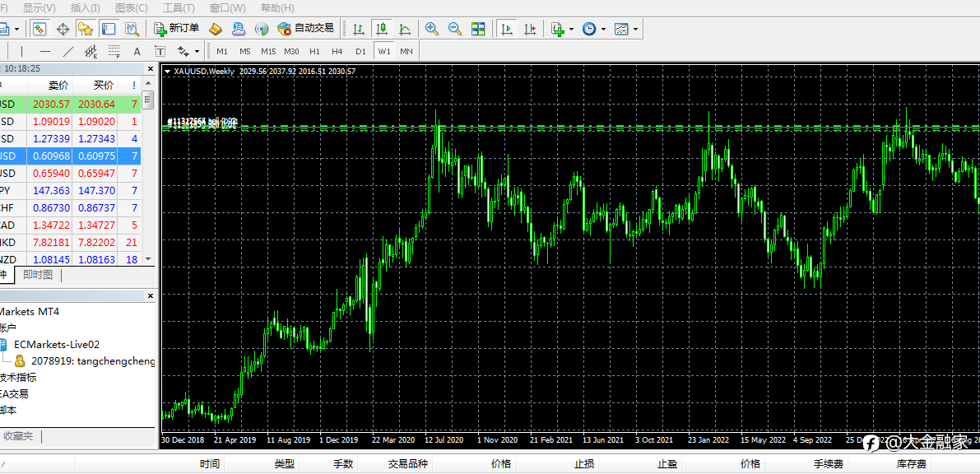Screen dimensions: 980x474
Task: Toggle chart shift icon
Action: click(x=531, y=29)
